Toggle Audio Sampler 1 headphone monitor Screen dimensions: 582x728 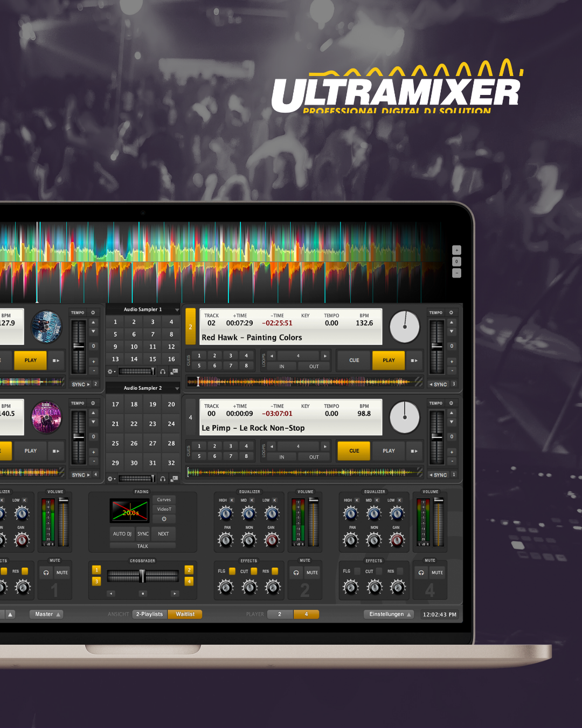(x=163, y=372)
